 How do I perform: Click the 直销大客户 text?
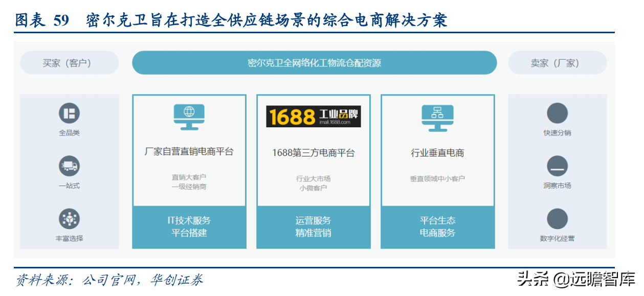pos(189,177)
